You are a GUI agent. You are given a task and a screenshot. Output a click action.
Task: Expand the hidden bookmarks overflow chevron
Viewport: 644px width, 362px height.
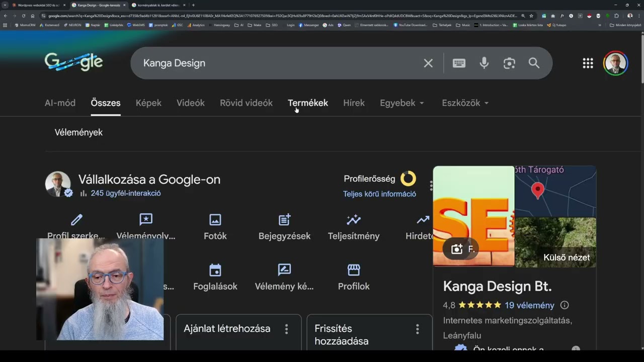pos(600,25)
